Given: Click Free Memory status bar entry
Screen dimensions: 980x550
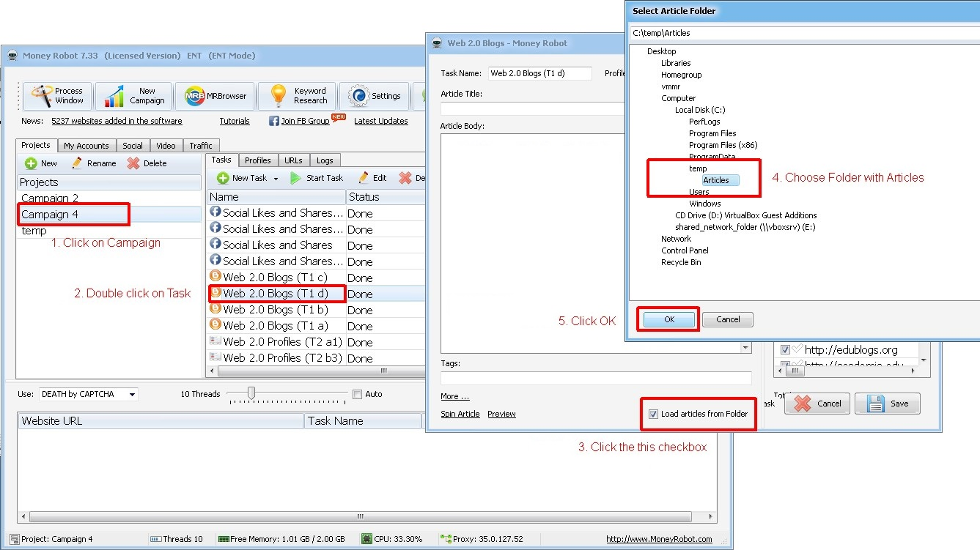Looking at the screenshot, I should [281, 539].
